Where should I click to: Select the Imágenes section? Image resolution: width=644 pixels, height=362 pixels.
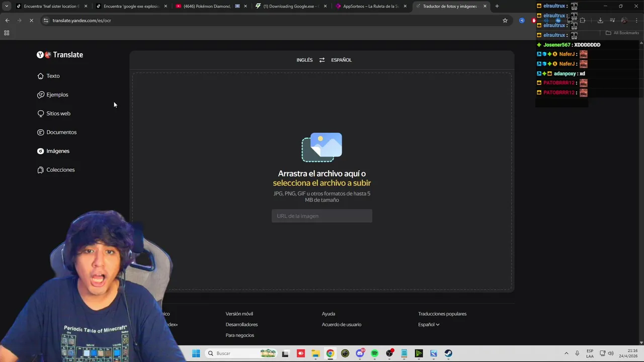point(53,151)
